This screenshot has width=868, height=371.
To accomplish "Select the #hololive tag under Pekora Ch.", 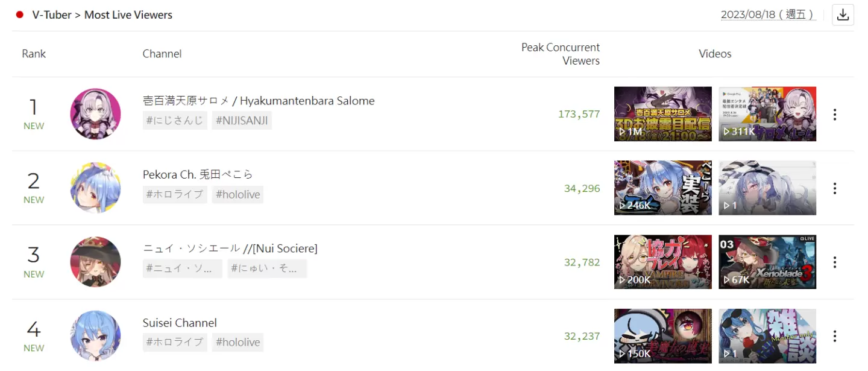I will tap(237, 194).
